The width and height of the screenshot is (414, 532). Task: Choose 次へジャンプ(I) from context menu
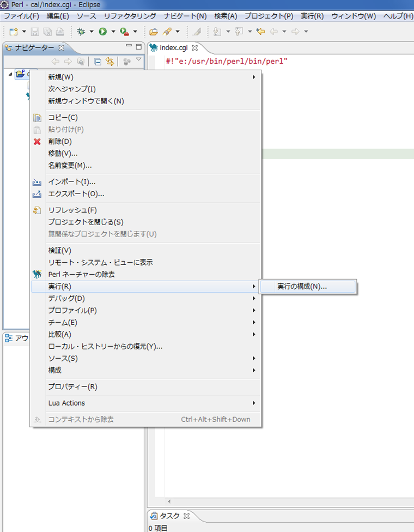(x=146, y=89)
